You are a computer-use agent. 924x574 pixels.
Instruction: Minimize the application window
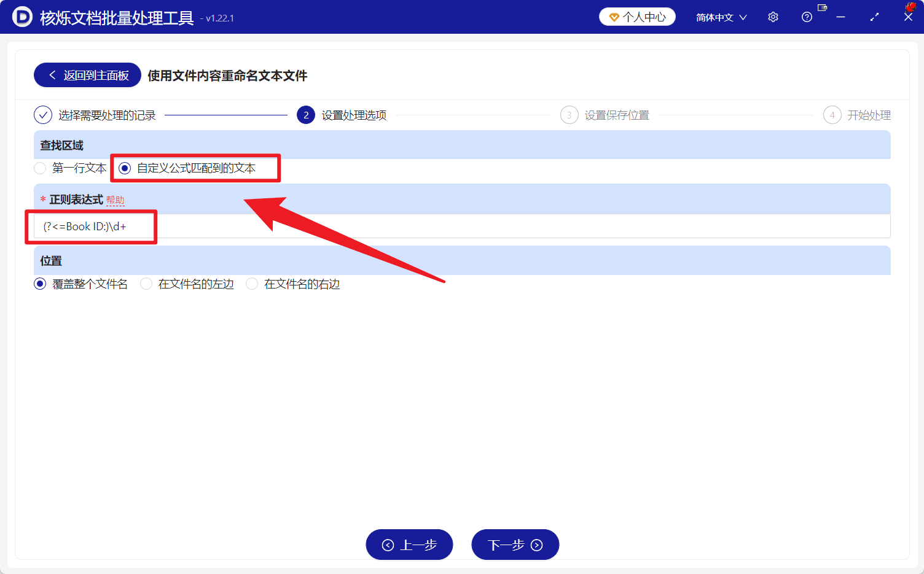click(840, 17)
